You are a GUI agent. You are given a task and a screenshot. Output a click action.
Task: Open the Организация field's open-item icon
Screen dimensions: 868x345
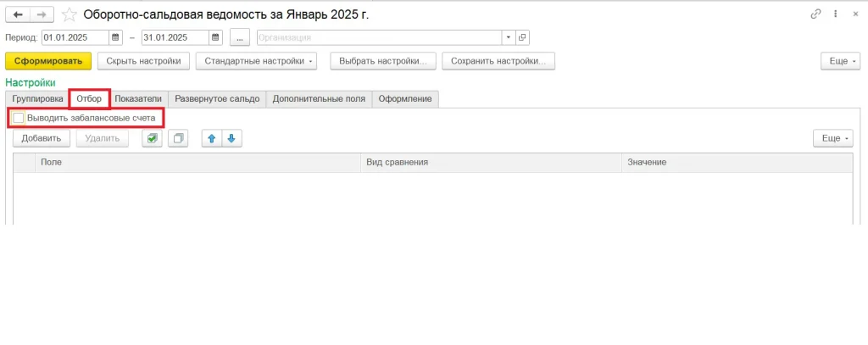522,37
